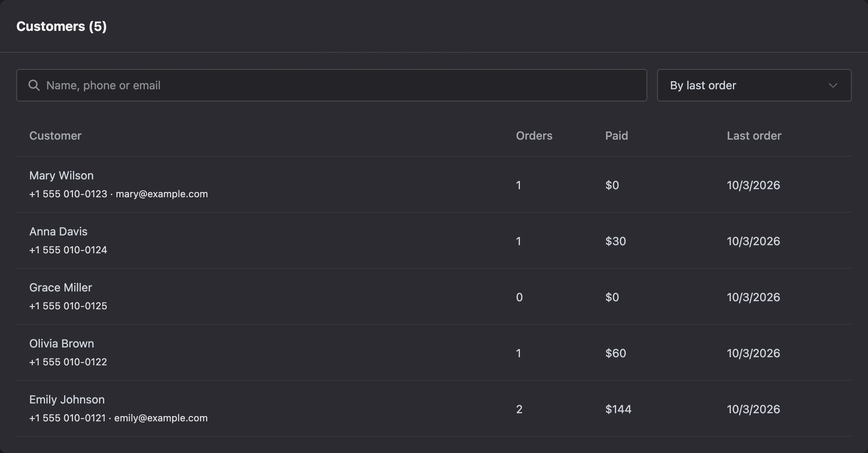Click the Customers (5) heading

click(61, 26)
